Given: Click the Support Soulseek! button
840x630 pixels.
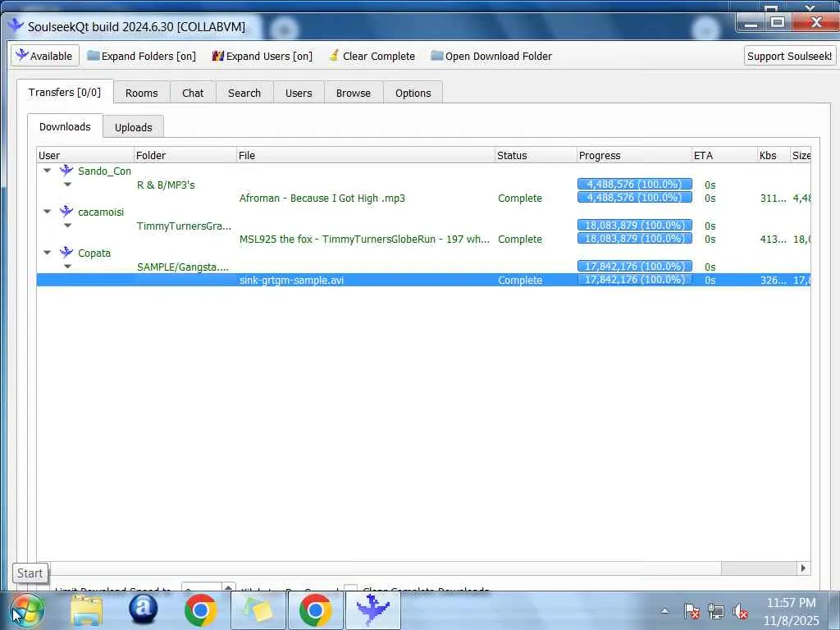Looking at the screenshot, I should (790, 56).
